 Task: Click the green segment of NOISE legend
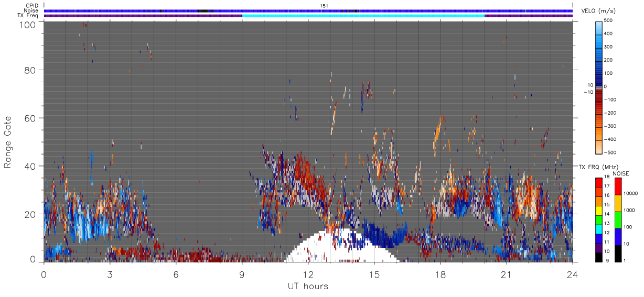(x=618, y=219)
